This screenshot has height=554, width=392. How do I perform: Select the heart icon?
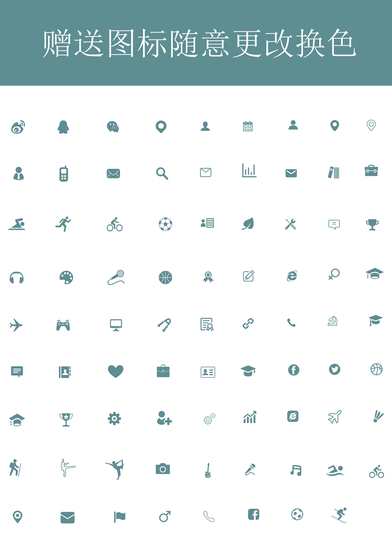(x=116, y=371)
